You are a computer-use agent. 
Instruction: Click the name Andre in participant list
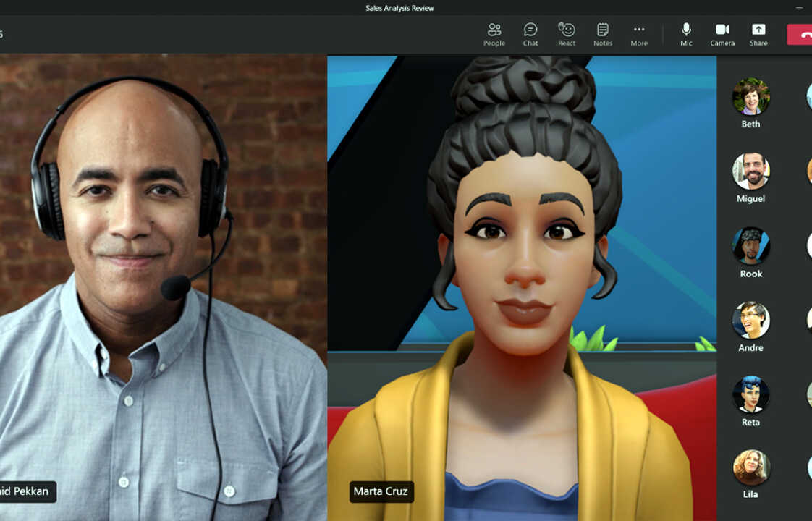point(751,348)
